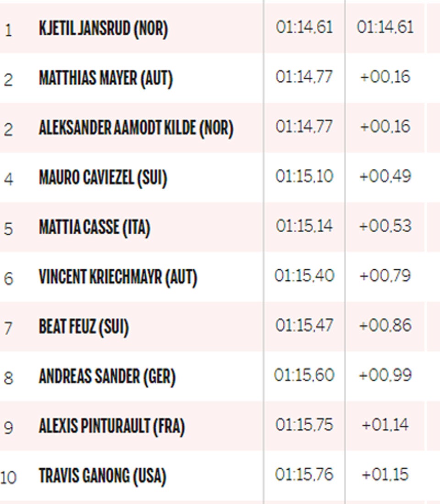Click Beat Feuz (SUI) name

tap(83, 327)
